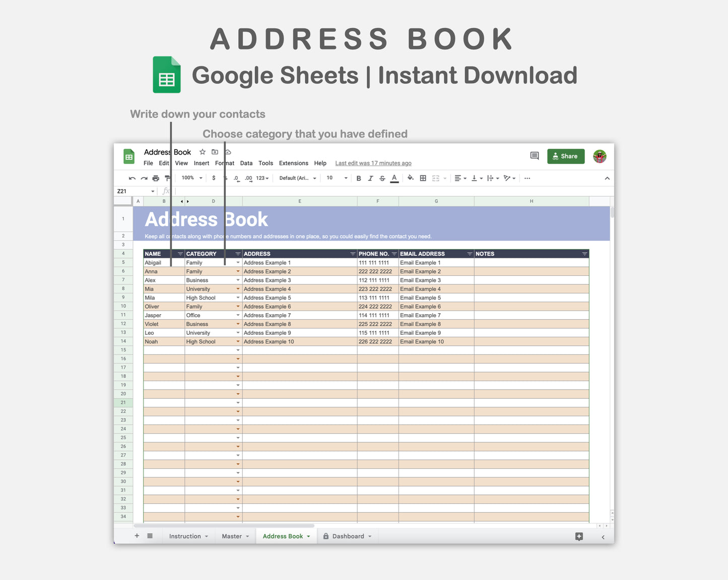Image resolution: width=728 pixels, height=580 pixels.
Task: Apply currency format with the dollar icon
Action: [214, 178]
